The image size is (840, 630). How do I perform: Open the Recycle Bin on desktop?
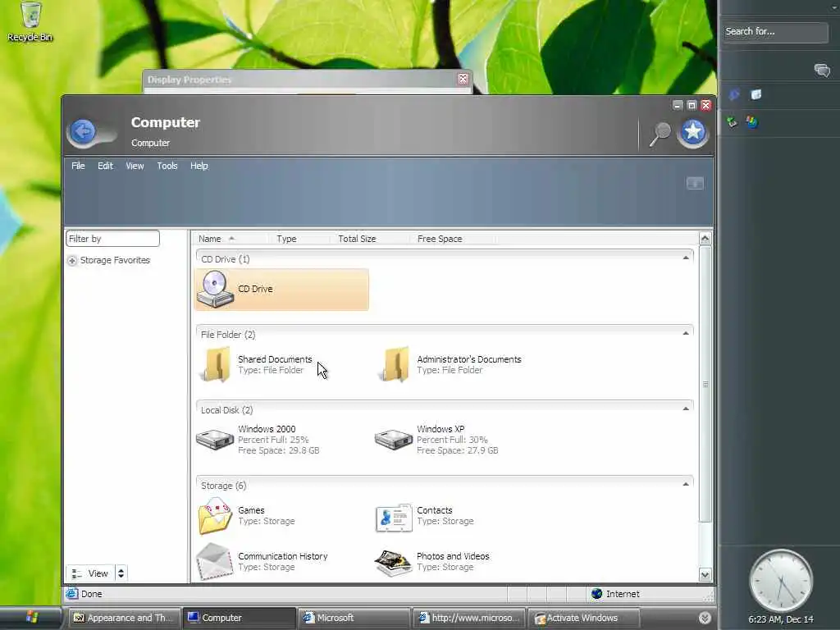pos(30,21)
